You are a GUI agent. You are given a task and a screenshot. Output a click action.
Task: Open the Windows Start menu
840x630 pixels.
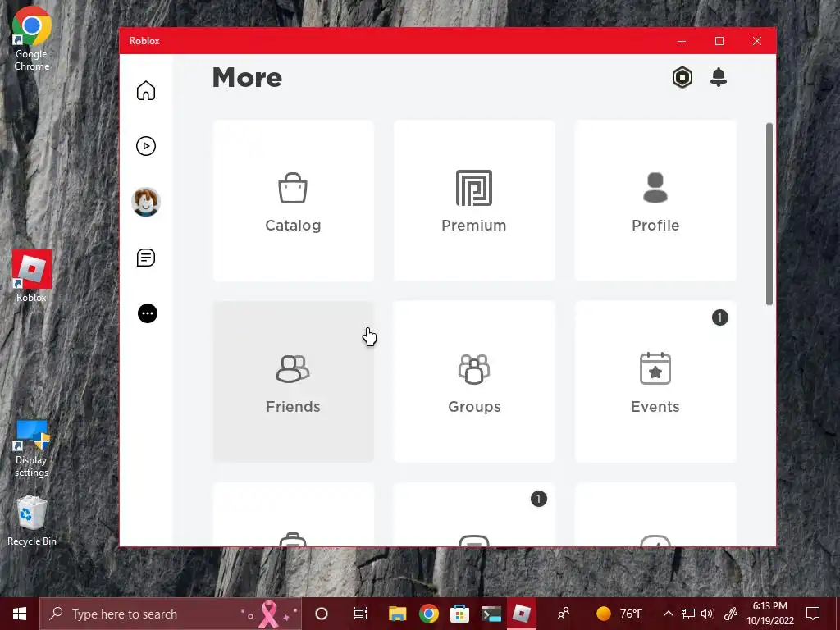coord(20,614)
